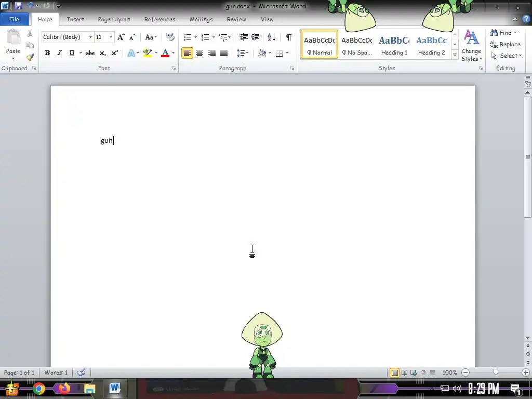Click the Replace button
This screenshot has width=532, height=399.
[505, 44]
